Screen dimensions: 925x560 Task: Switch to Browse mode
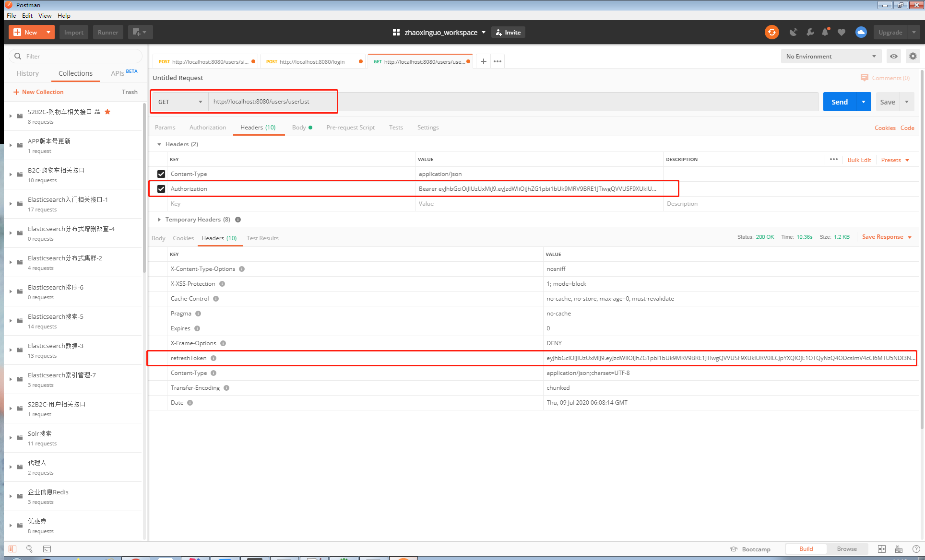[x=847, y=548]
